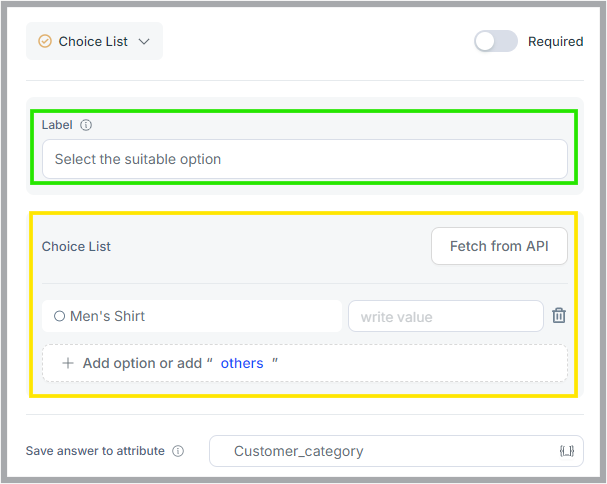Viewport: 607px width, 484px height.
Task: Click the chevron arrow beside Choice List
Action: pyautogui.click(x=144, y=41)
